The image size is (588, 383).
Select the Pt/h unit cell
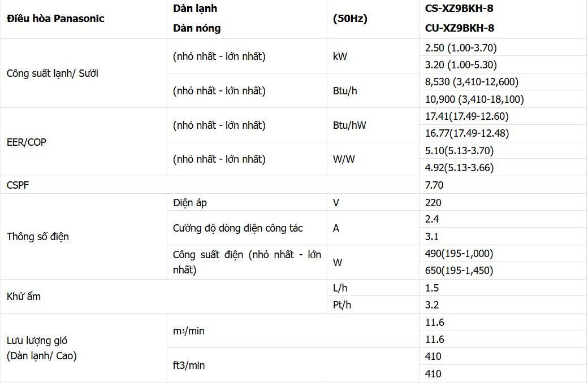pyautogui.click(x=342, y=304)
